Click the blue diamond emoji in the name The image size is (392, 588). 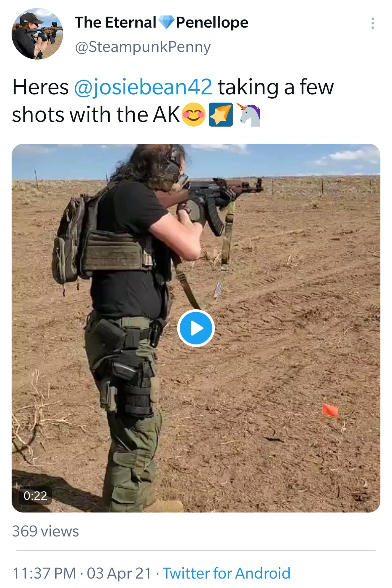(167, 23)
